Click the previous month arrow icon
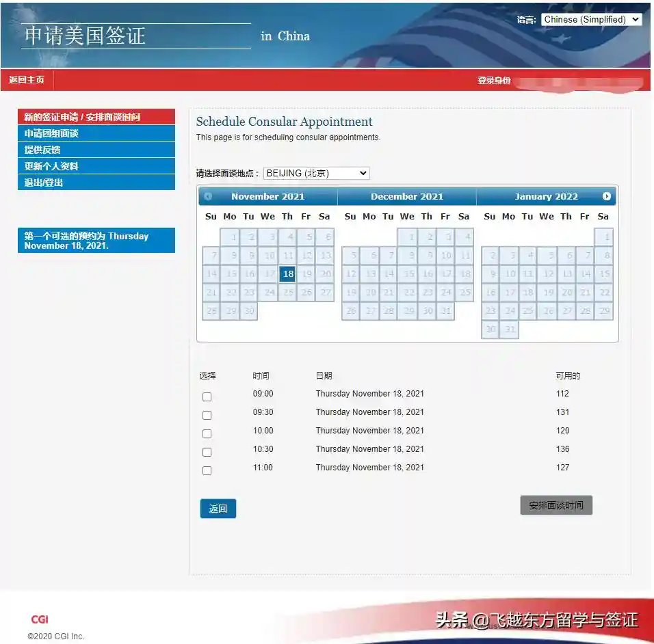This screenshot has height=644, width=654. 208,197
